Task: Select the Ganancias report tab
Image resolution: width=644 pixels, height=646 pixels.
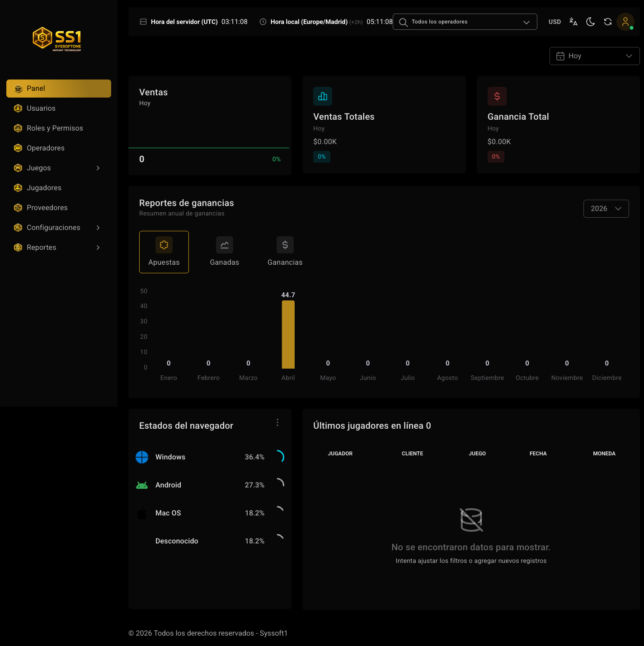Action: pos(285,252)
